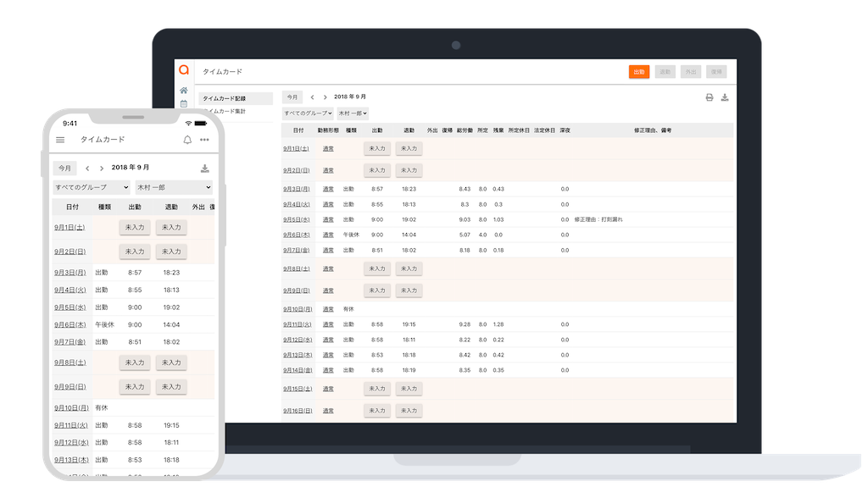Screen dimensions: 868x498
Task: Click the 通常 link in the 9月3日(月) row
Action: [x=328, y=189]
